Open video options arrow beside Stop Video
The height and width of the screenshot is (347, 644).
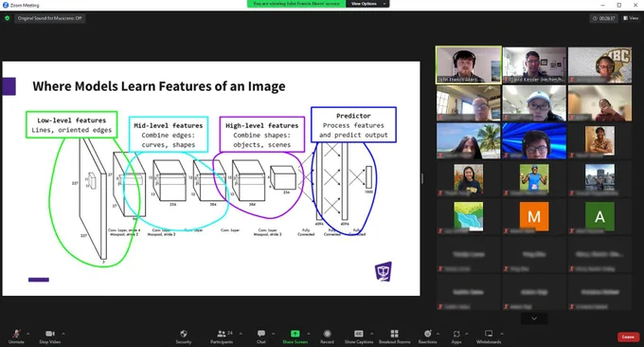(63, 334)
